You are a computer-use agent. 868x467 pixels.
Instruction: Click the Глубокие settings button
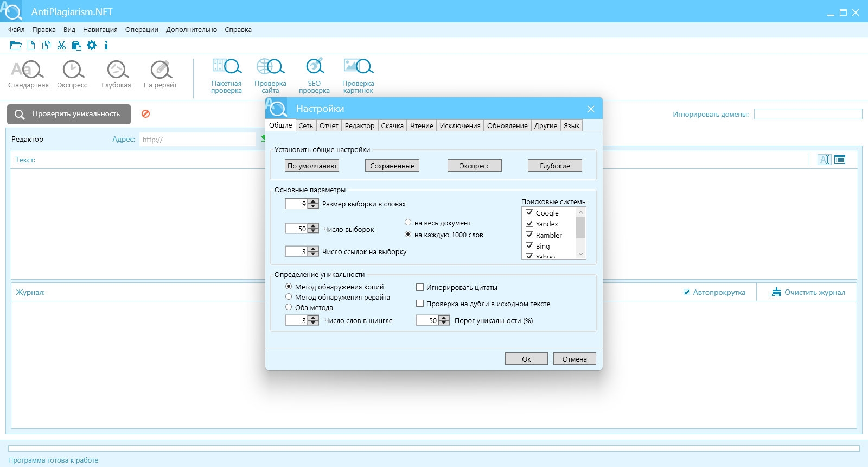(x=555, y=166)
